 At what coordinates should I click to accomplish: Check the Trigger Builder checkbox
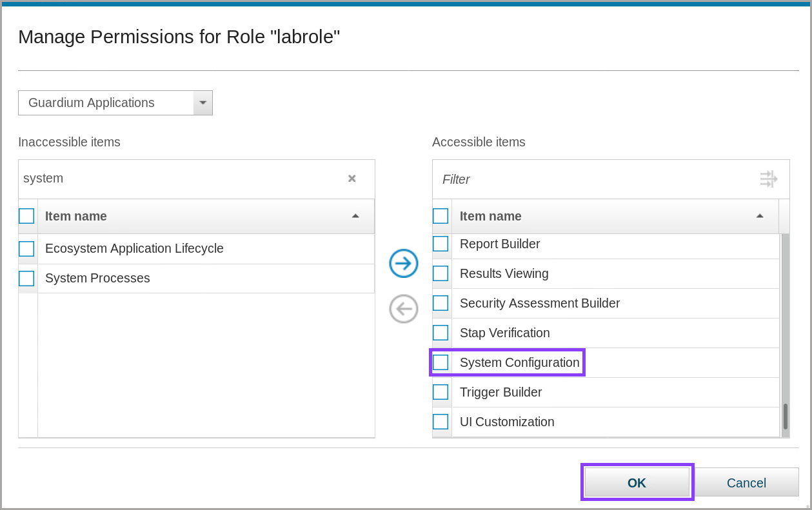coord(441,392)
